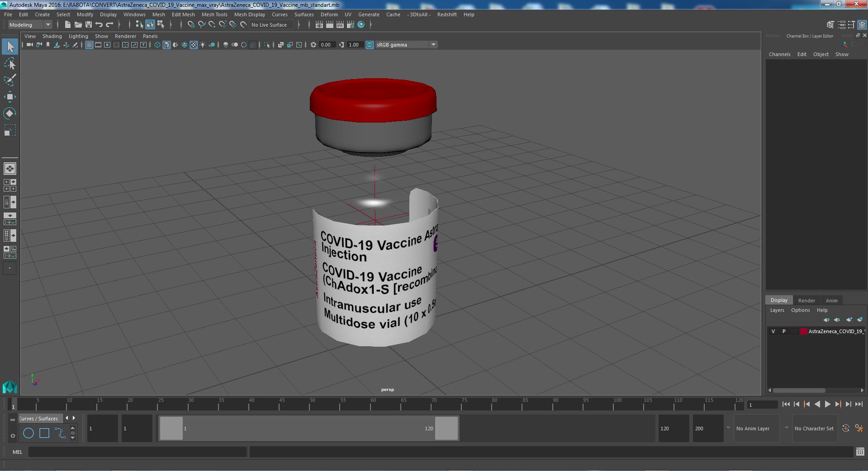
Task: Undo the last action
Action: (99, 25)
